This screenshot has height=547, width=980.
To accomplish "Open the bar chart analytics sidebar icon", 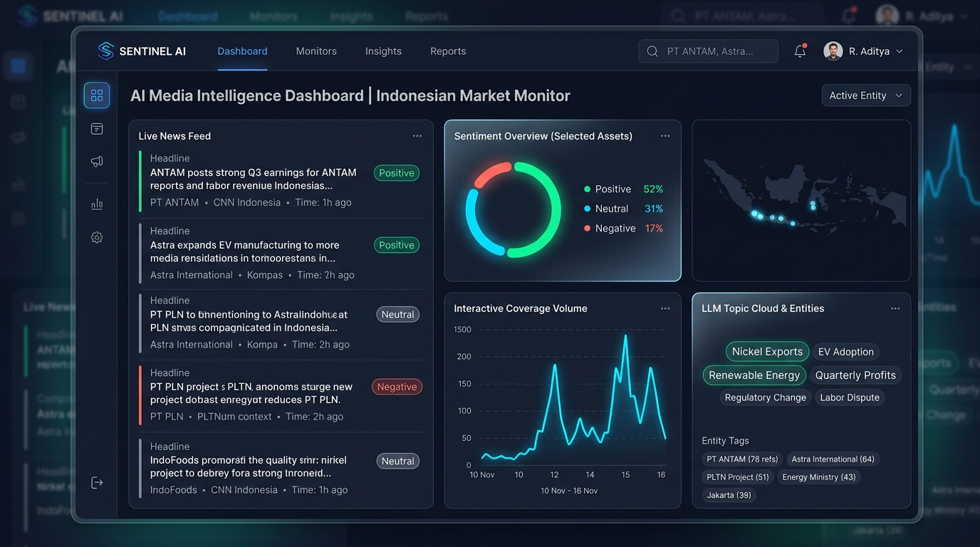I will (97, 204).
